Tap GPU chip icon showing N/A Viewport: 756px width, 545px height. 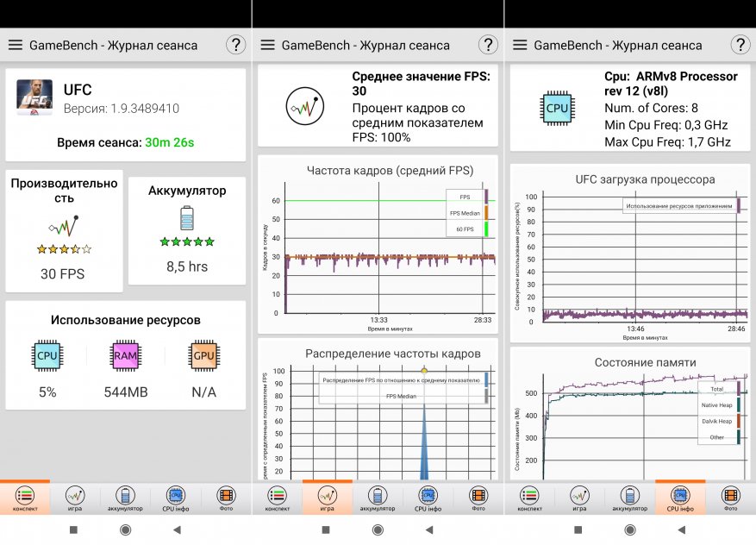203,355
